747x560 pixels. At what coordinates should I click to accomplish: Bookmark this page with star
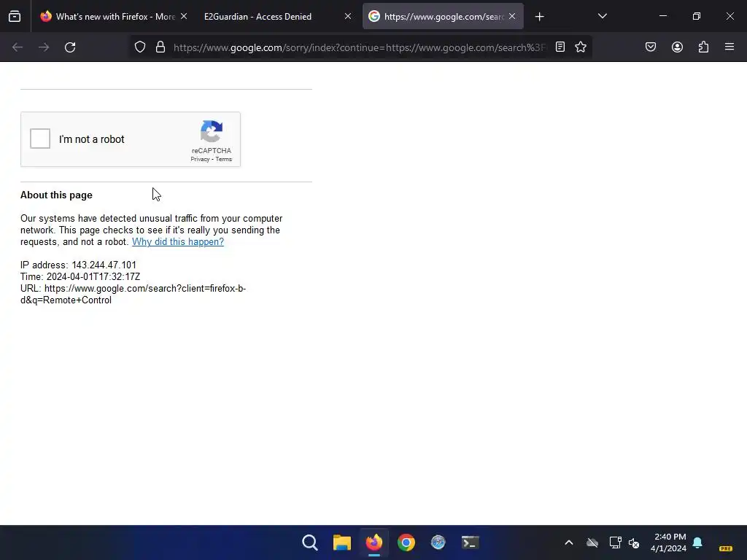coord(580,47)
